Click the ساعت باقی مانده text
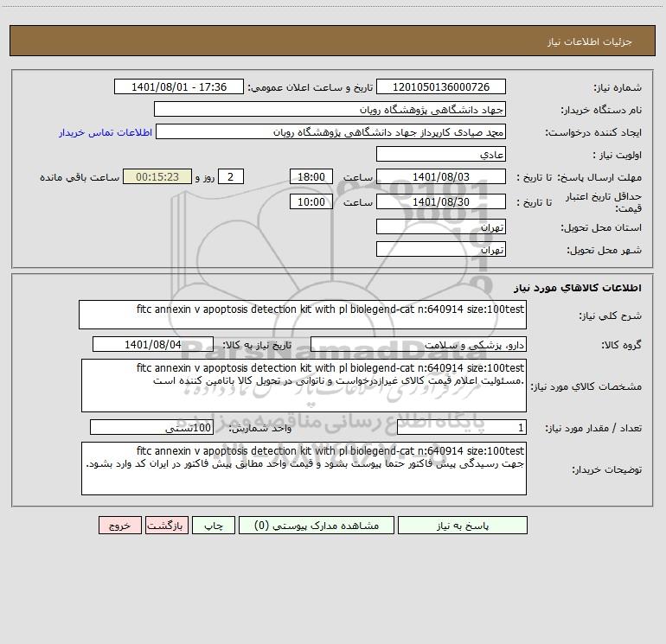666x644 pixels. (80, 177)
